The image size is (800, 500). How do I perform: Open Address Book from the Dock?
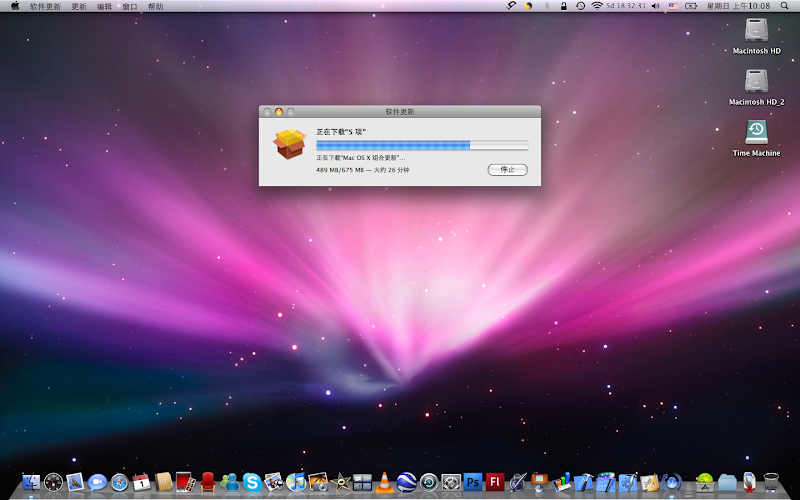pyautogui.click(x=164, y=482)
